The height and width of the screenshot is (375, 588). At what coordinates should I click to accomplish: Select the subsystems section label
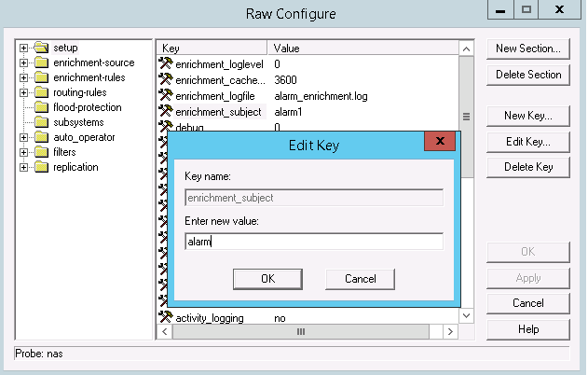click(78, 122)
